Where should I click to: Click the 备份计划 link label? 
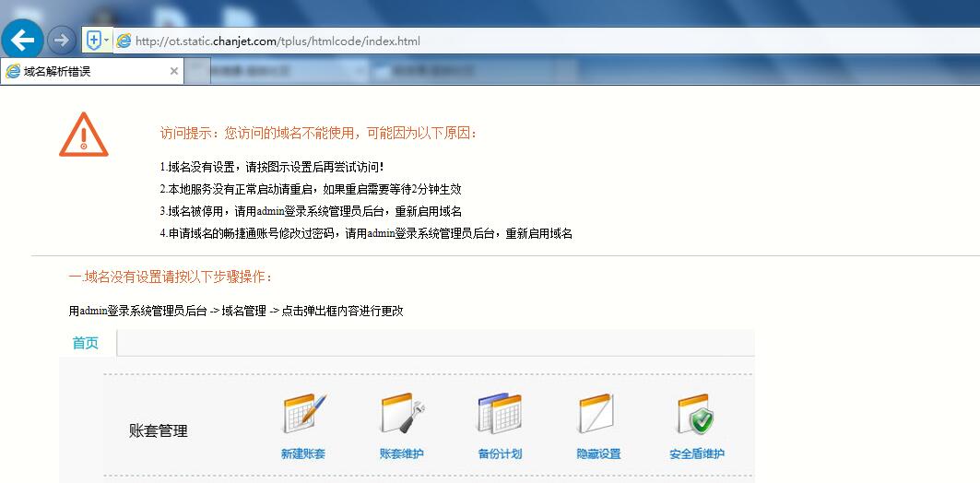point(500,454)
